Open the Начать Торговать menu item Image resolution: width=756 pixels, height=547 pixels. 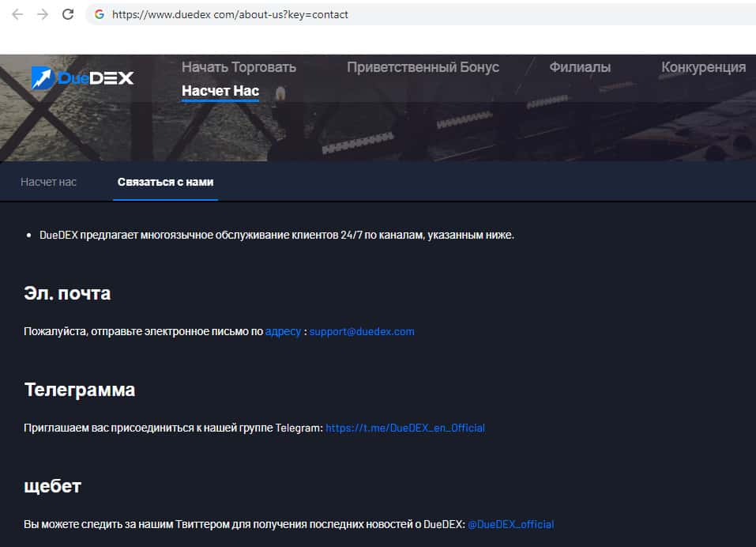pyautogui.click(x=239, y=67)
